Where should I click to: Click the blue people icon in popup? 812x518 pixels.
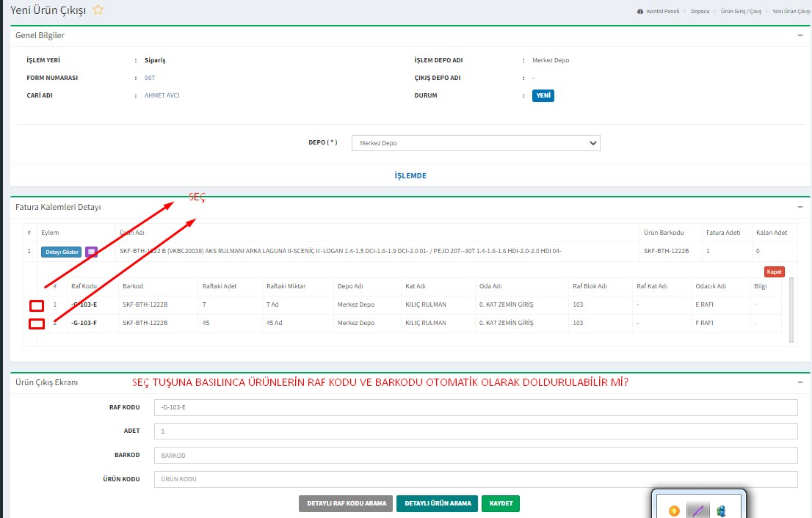pyautogui.click(x=721, y=511)
